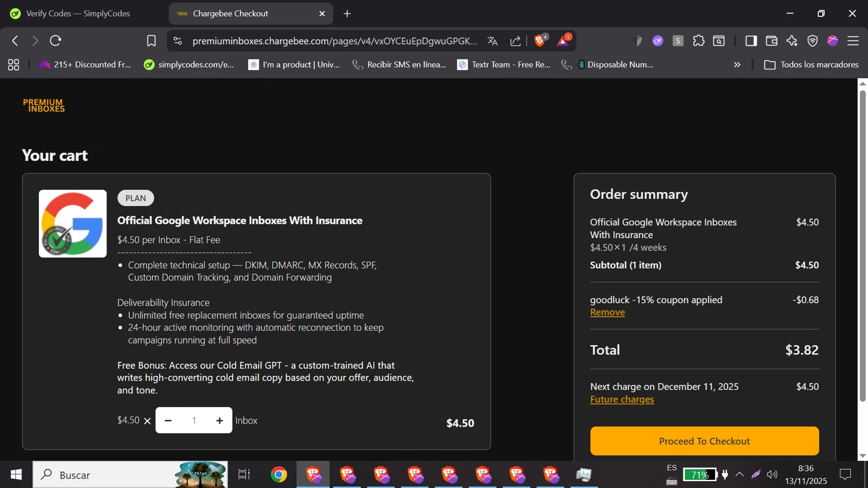The height and width of the screenshot is (488, 868).
Task: Open the I'm a product bookmark
Action: point(294,65)
